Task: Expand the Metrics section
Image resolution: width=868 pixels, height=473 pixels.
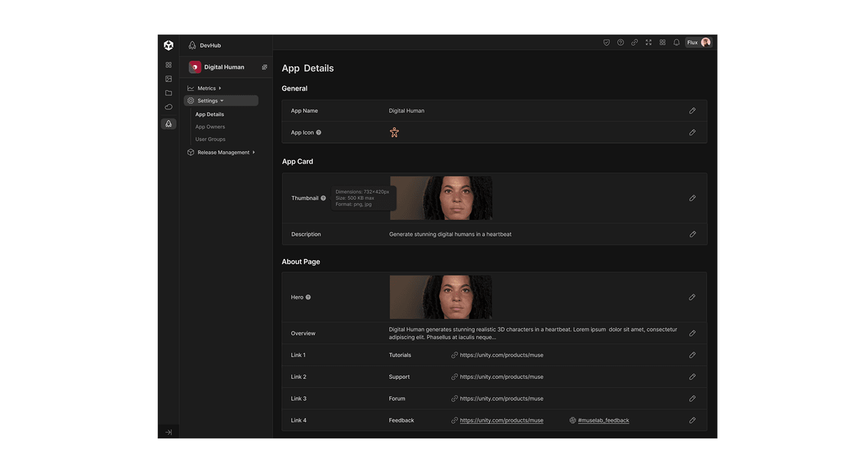Action: coord(205,88)
